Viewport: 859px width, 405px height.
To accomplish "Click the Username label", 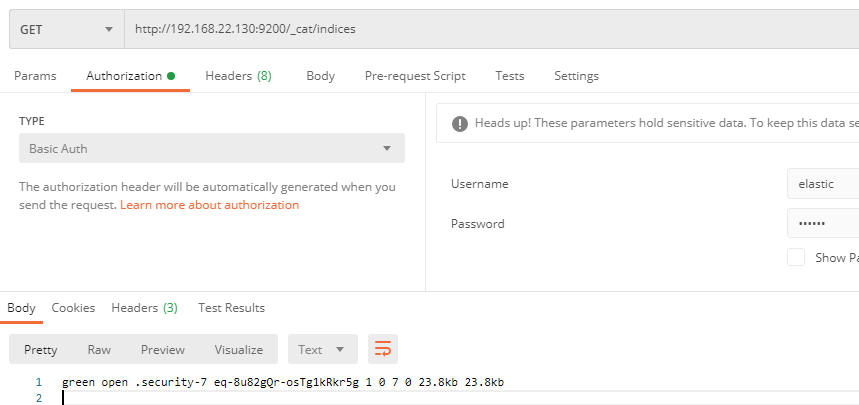I will (x=479, y=184).
